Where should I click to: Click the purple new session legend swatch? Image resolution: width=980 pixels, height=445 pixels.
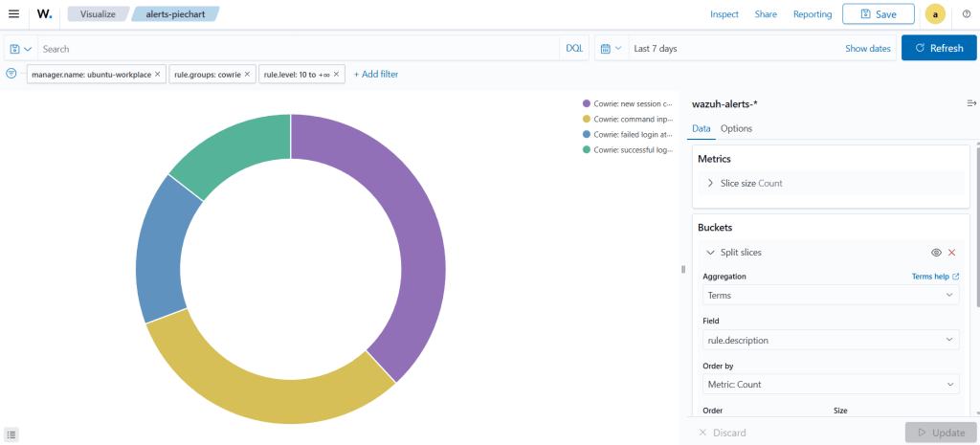coord(587,103)
